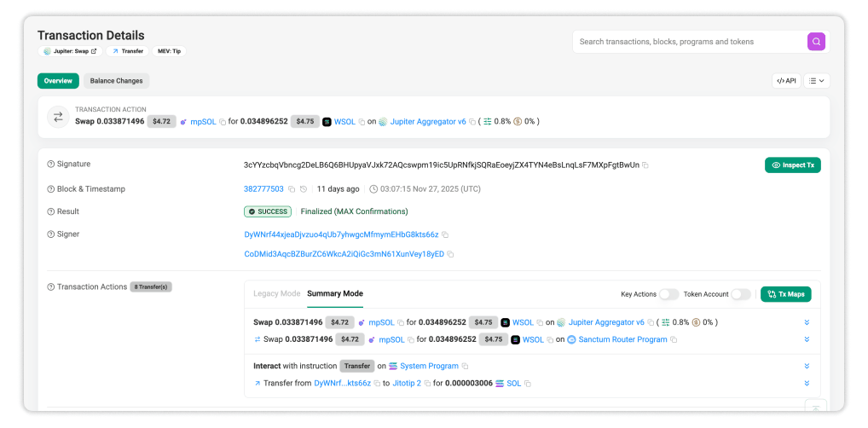The image size is (868, 428).
Task: Expand the System Program Transfer instruction row
Action: [x=806, y=367]
